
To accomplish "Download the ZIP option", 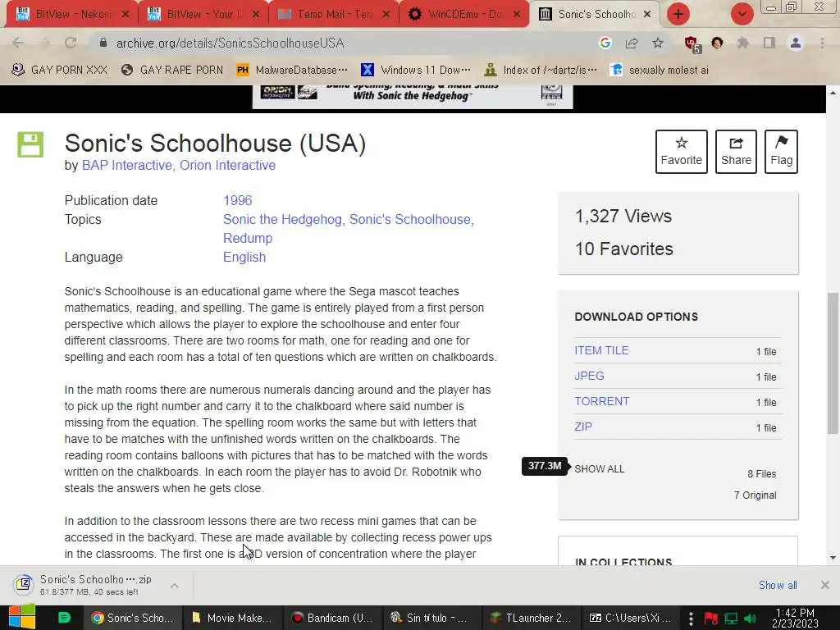I will click(x=583, y=427).
